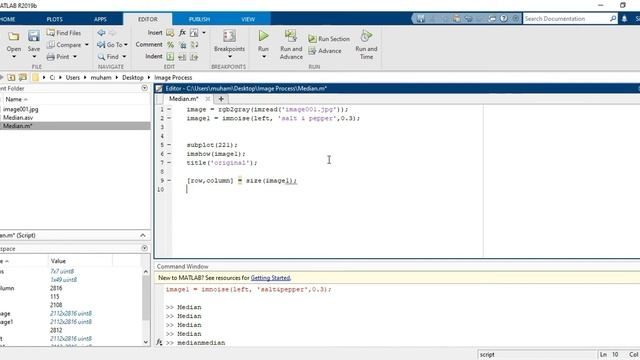This screenshot has height=360, width=640.
Task: Click the decrease indent icon
Action: click(194, 57)
